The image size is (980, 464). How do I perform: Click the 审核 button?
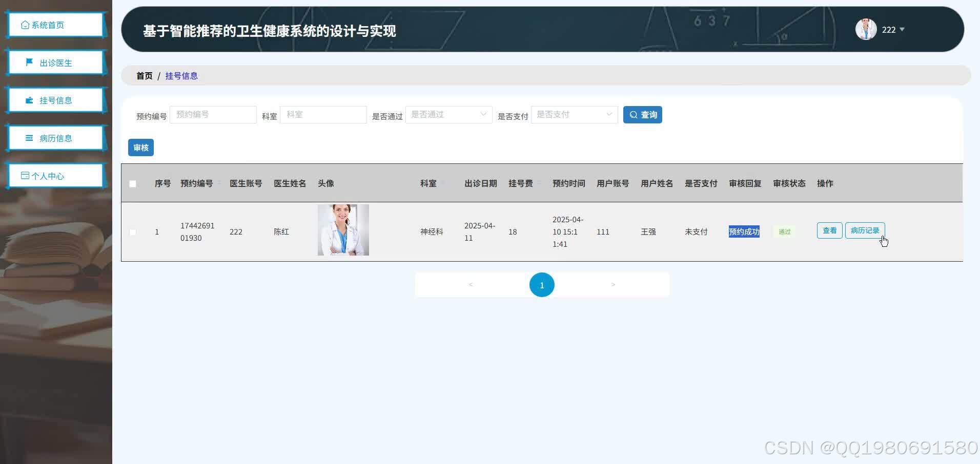point(141,147)
